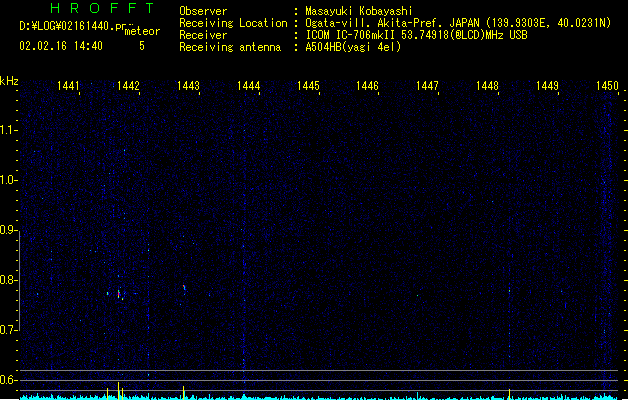Screen dimensions: 629x400
Task: Click the Receiver label
Action: click(203, 35)
